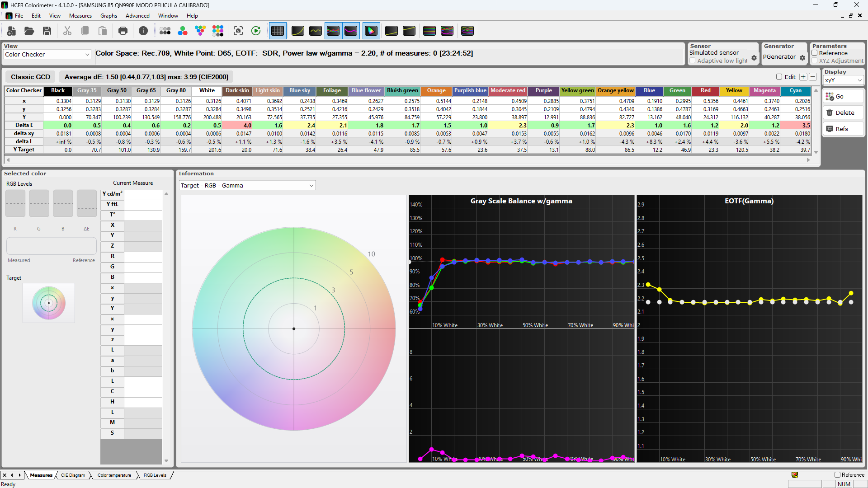Switch to the CIE Diagram tab
868x488 pixels.
[73, 475]
